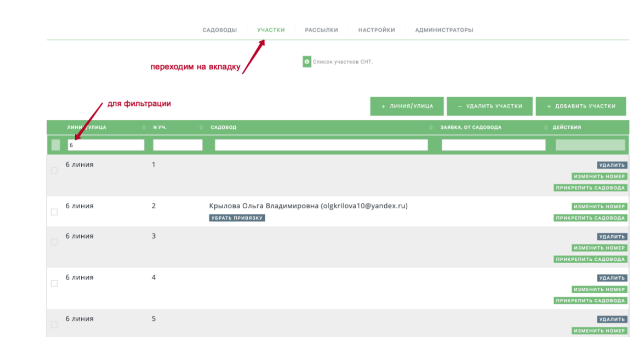The image size is (644, 351).
Task: Click Убрать привязку for Крылова Ольга
Action: pyautogui.click(x=237, y=218)
